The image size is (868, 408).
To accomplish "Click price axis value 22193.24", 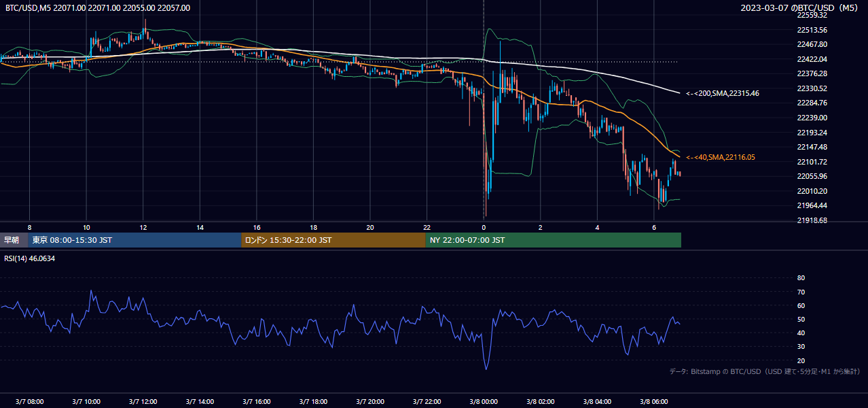I will 812,133.
